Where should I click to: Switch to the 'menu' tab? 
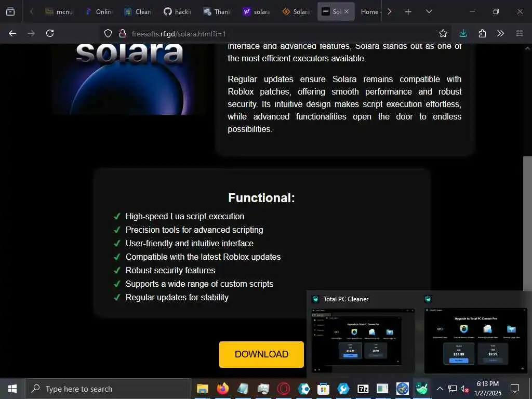[59, 12]
